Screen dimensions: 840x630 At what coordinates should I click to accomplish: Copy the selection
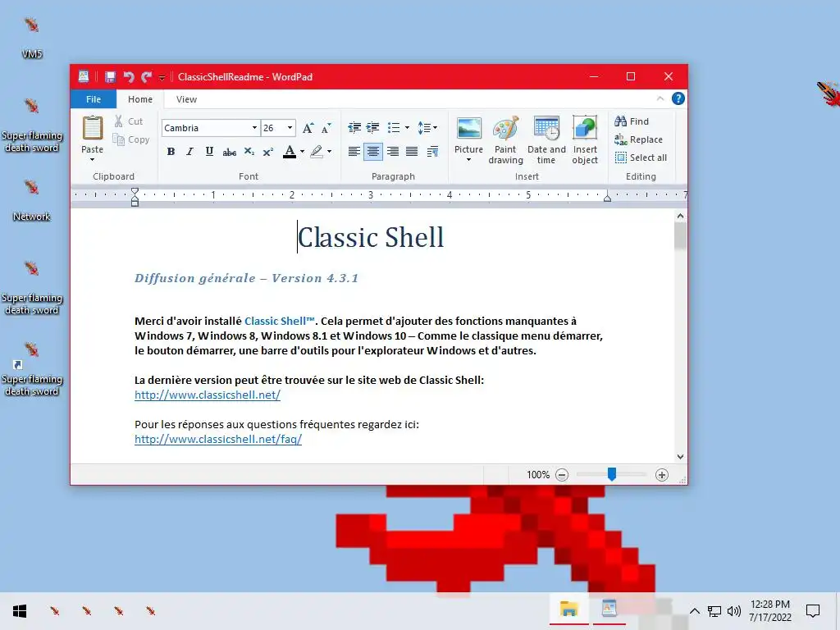coord(130,139)
